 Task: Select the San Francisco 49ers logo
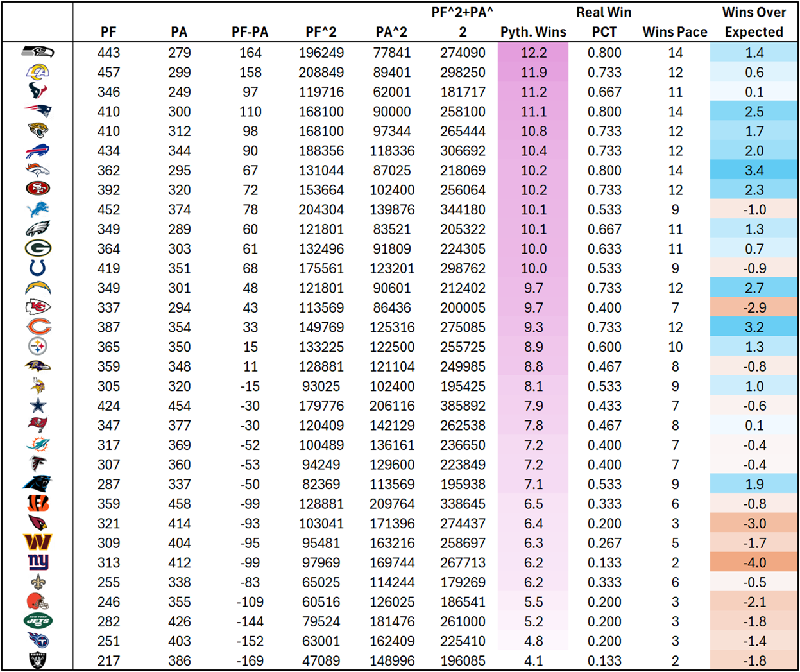point(38,189)
